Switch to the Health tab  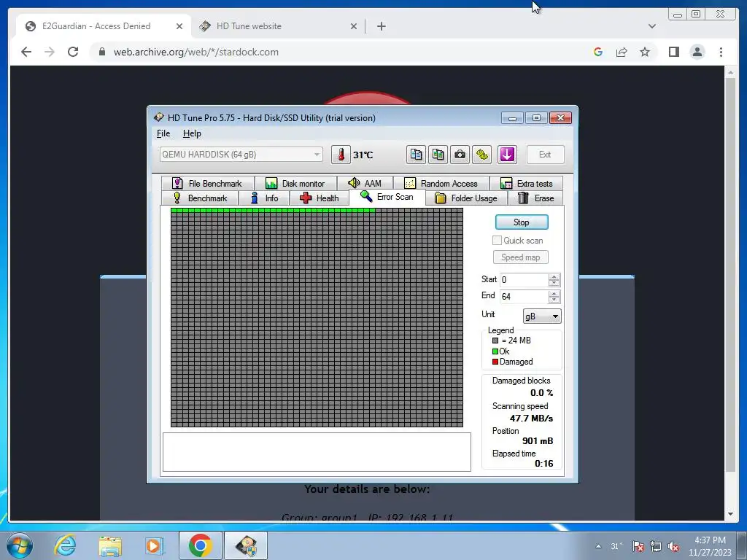320,198
